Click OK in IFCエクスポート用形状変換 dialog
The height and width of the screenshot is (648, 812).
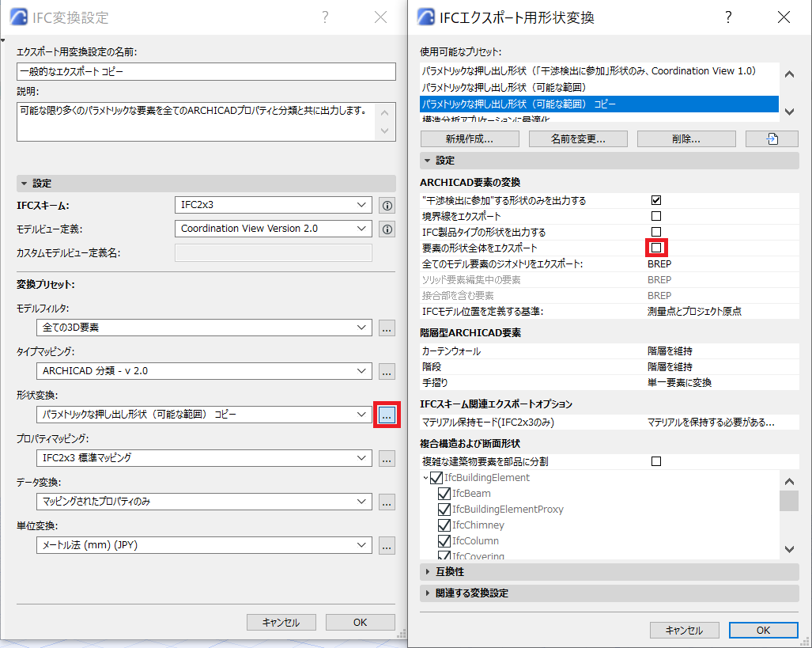[x=763, y=631]
